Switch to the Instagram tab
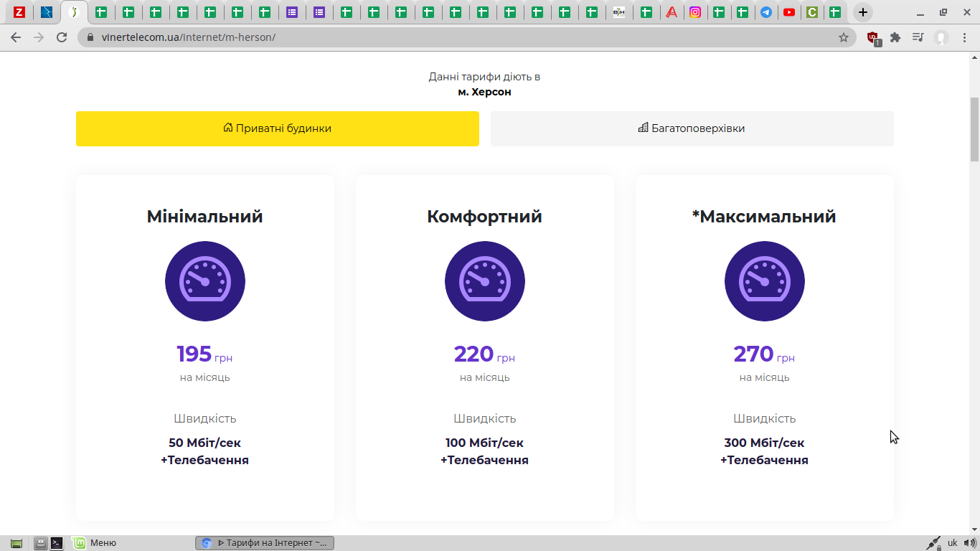980x551 pixels. click(x=695, y=12)
